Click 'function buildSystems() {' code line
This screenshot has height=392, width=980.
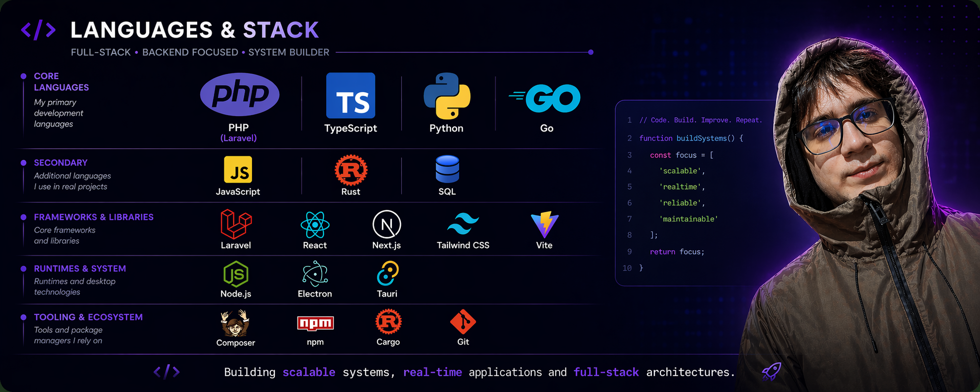tap(691, 138)
